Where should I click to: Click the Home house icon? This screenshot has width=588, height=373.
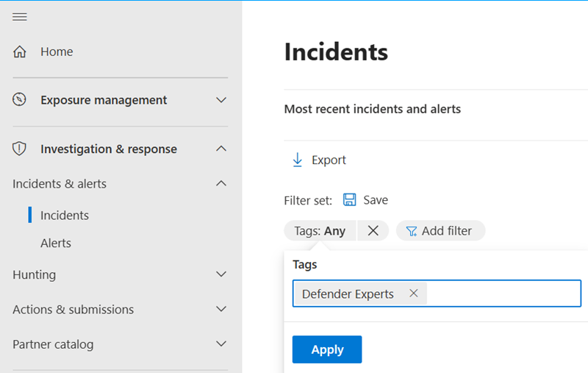[x=20, y=51]
